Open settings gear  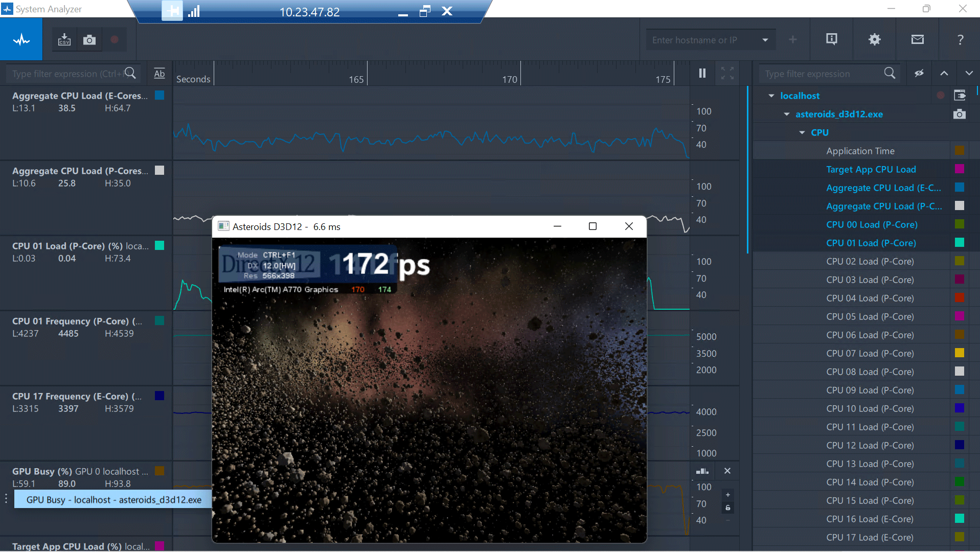(x=875, y=39)
